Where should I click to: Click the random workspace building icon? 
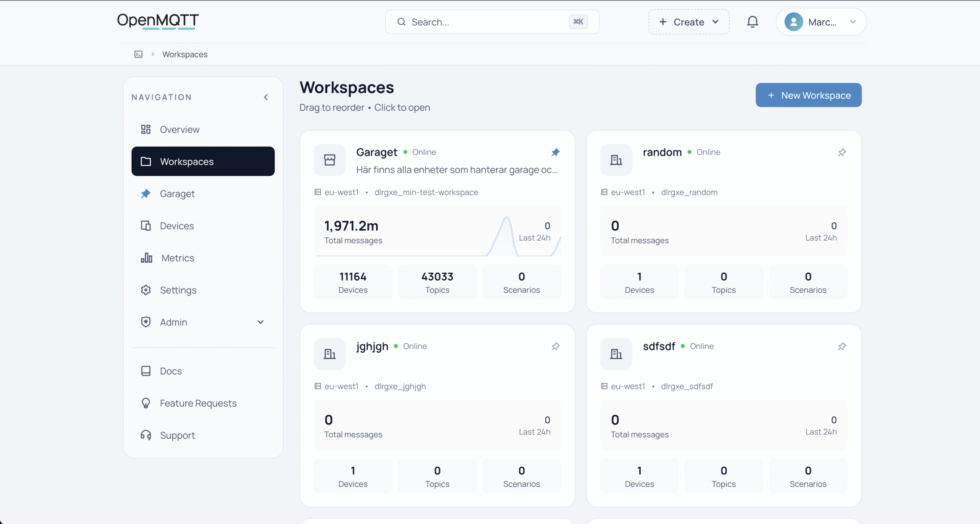[x=616, y=160]
